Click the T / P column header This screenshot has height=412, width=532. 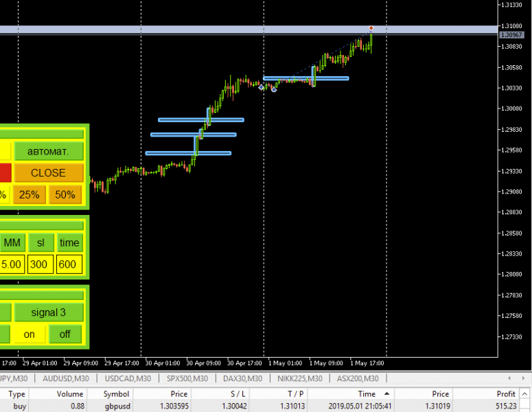[x=279, y=394]
